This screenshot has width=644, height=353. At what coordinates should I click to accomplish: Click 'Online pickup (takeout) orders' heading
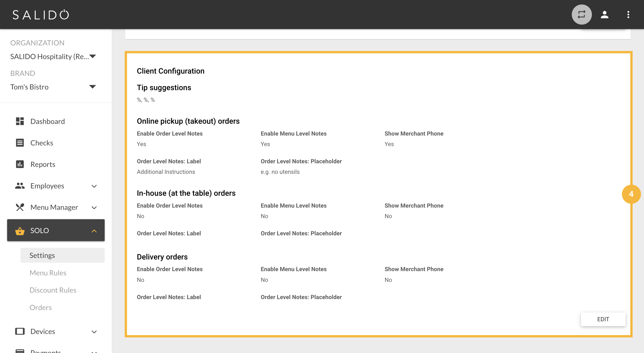coord(188,121)
